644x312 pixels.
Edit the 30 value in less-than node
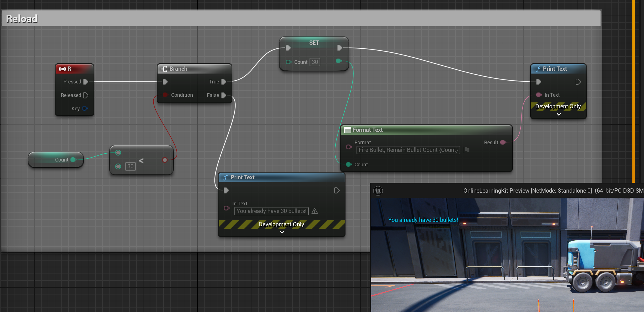pyautogui.click(x=130, y=166)
